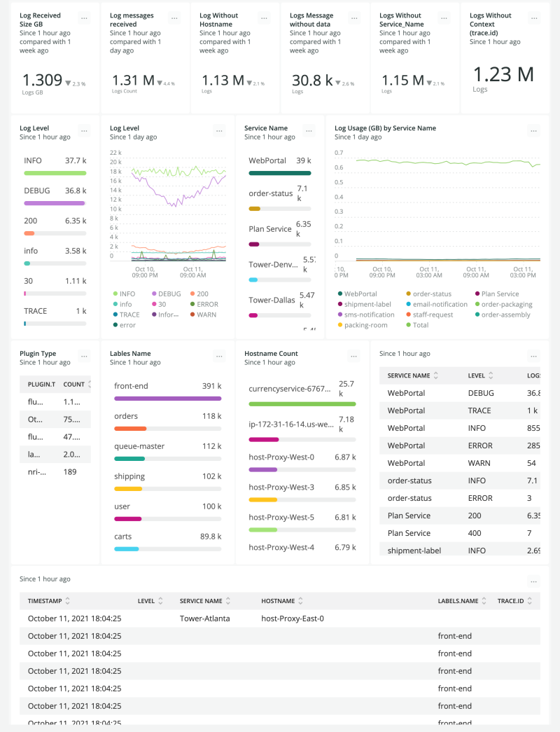The width and height of the screenshot is (560, 732).
Task: Open options menu on the Plugin Type widget
Action: tap(84, 356)
